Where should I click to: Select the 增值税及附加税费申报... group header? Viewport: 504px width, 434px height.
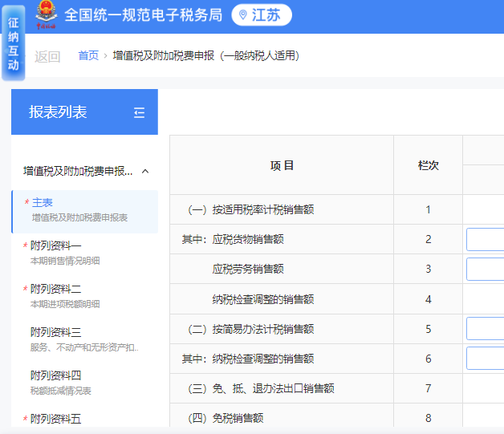click(84, 171)
